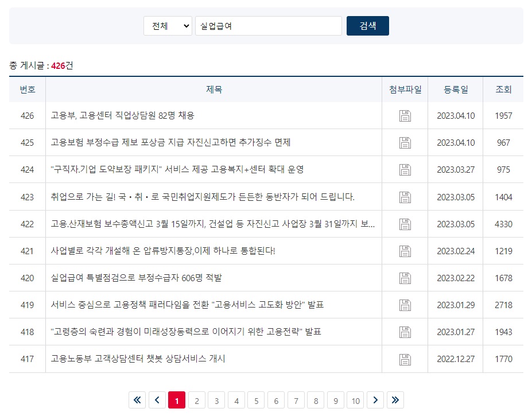Jump to last page with double-right arrow

tap(395, 400)
